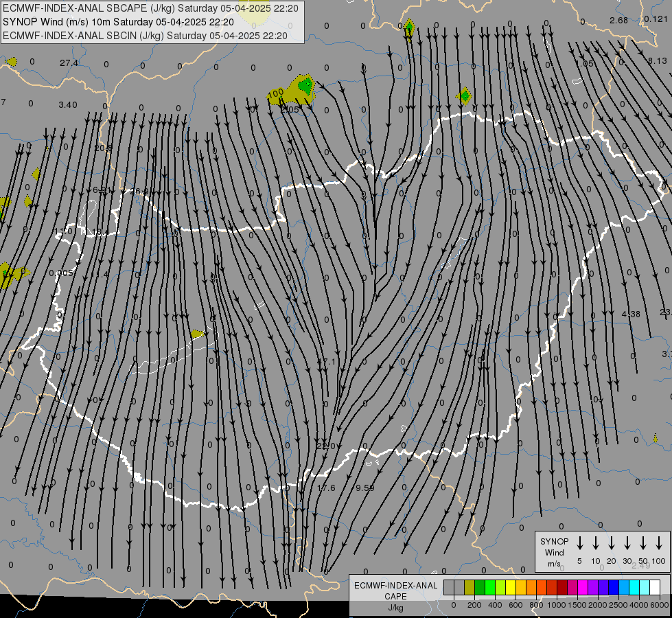Select the wind legend arrow above 20

(x=612, y=543)
